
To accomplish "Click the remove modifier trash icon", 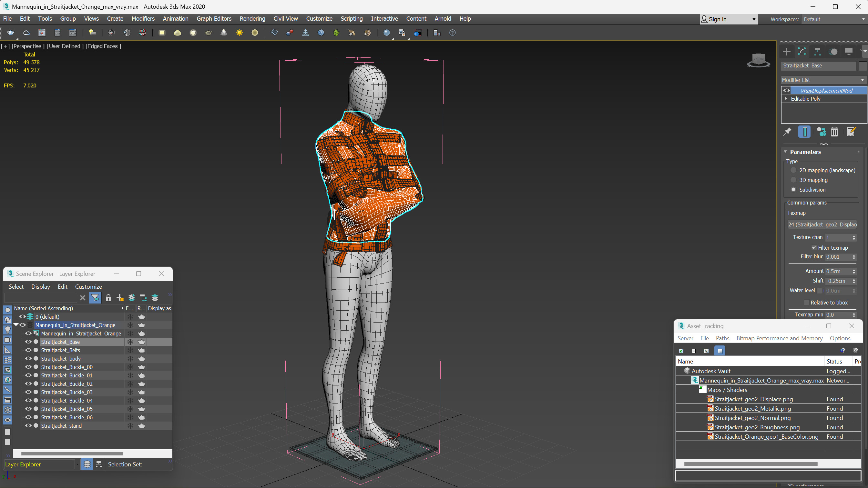I will pyautogui.click(x=834, y=132).
